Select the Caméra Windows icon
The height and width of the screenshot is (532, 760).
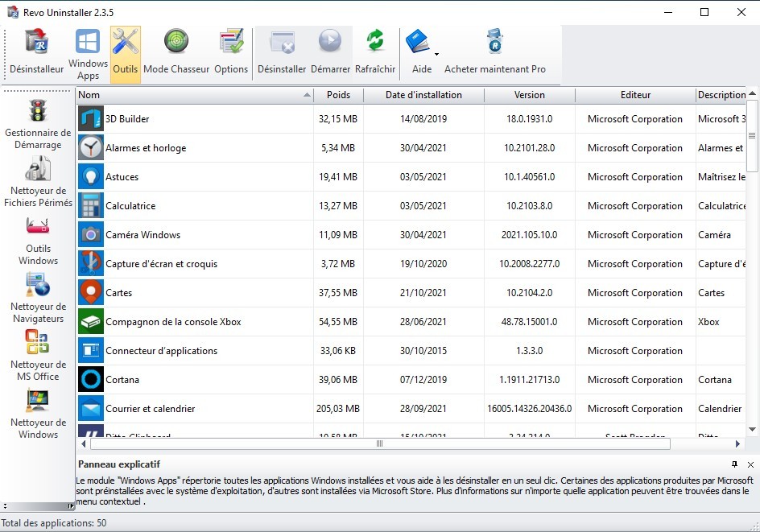point(91,234)
